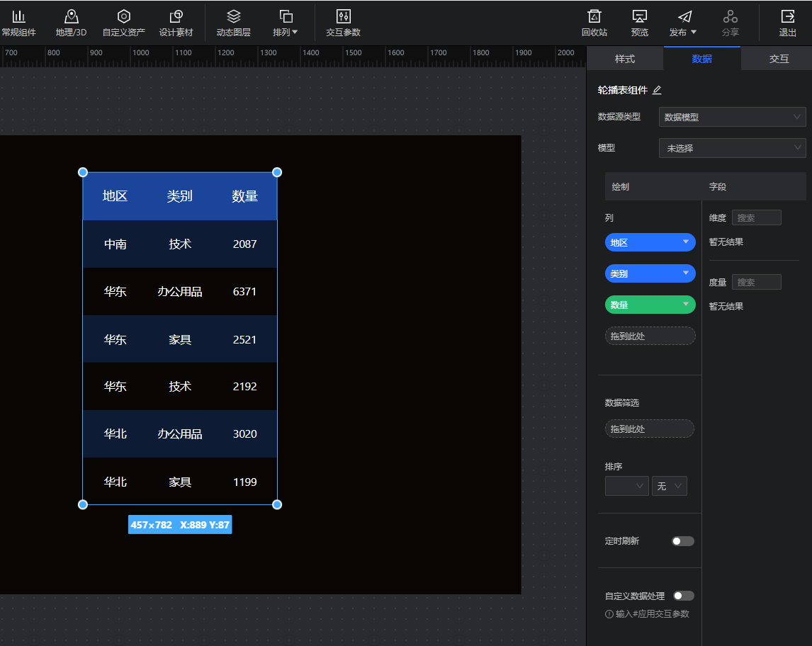Screen dimensions: 812x646
Task: Open the 设计素材 icon
Action: tap(176, 17)
